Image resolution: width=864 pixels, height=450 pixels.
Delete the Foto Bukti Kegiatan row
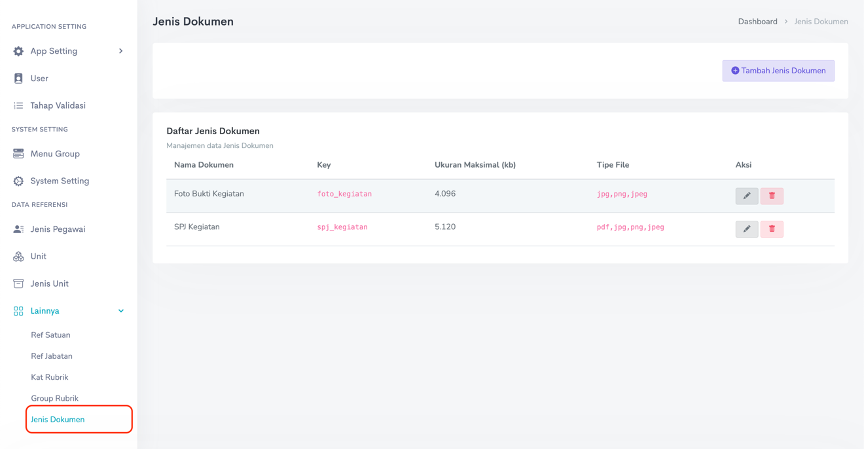[771, 196]
